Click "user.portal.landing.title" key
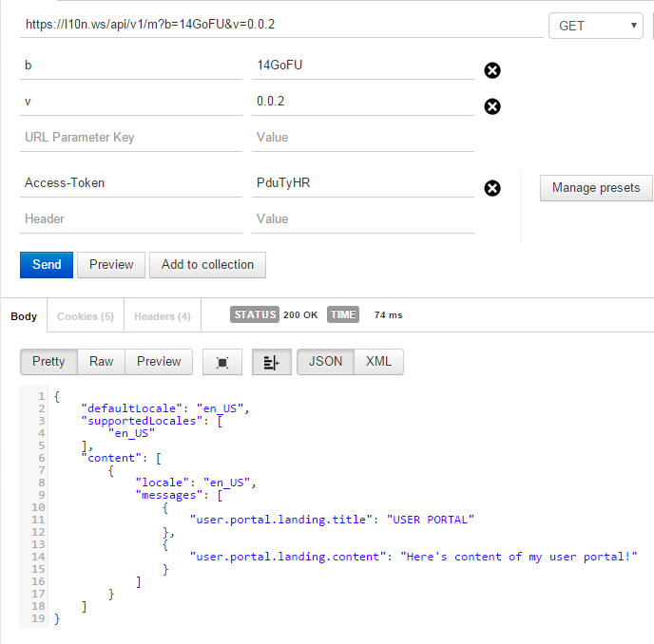This screenshot has height=644, width=654. 281,520
